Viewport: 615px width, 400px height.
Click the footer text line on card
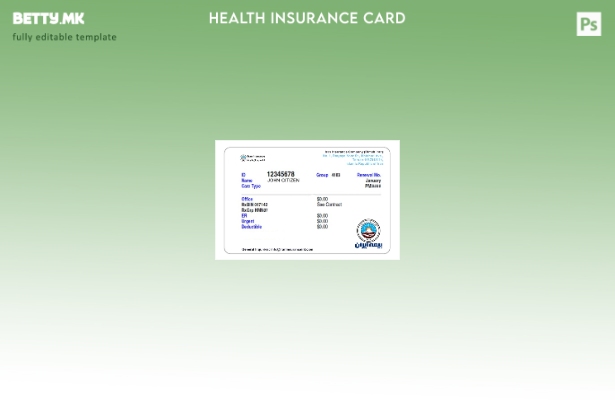[x=277, y=250]
